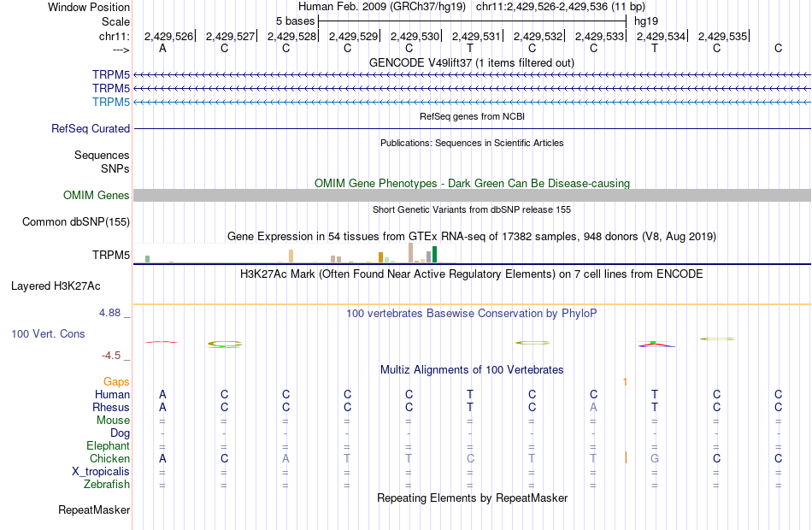The height and width of the screenshot is (530, 812).
Task: Click Publications: Sequences in Scientific Articles title
Action: coord(472,143)
